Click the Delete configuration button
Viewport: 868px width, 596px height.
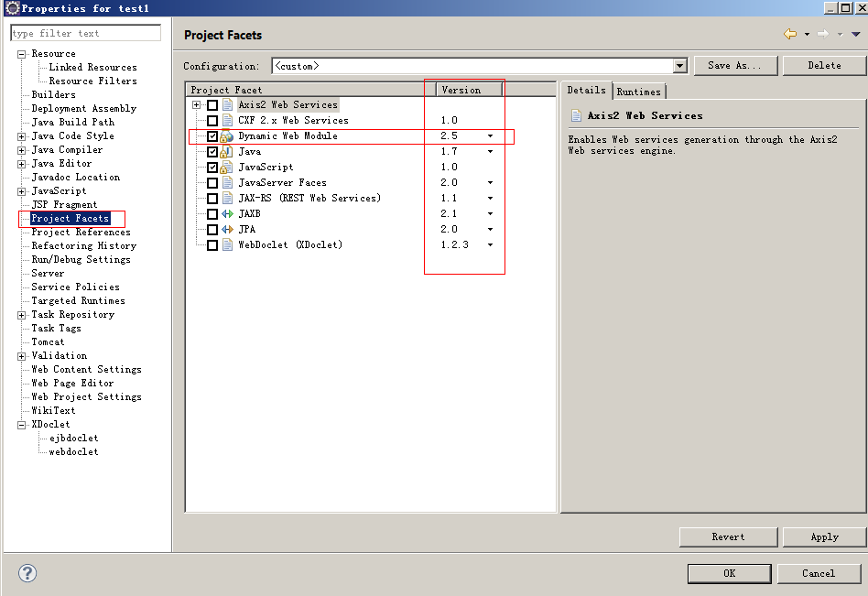pyautogui.click(x=824, y=65)
